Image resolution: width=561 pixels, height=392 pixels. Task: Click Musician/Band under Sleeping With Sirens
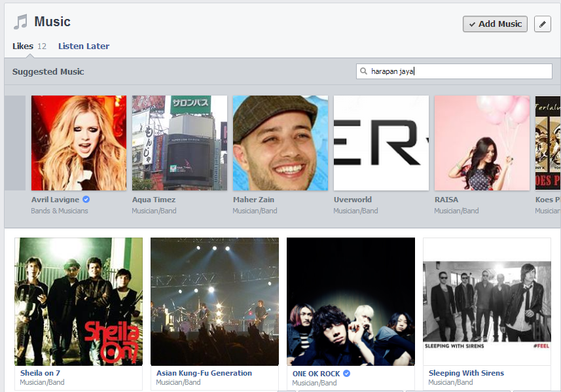point(451,382)
